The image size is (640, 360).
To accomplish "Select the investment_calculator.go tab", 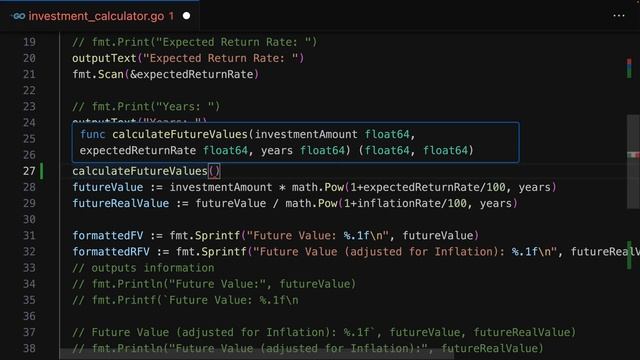I will (100, 16).
